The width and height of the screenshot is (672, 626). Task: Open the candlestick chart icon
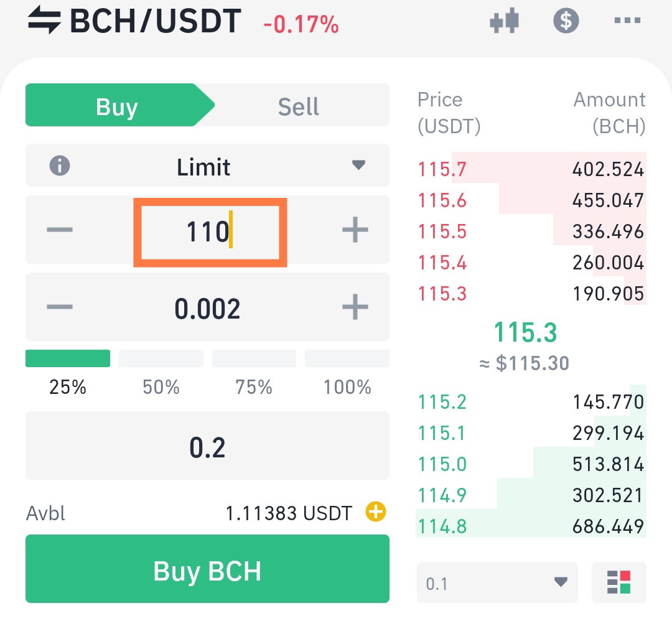point(505,21)
